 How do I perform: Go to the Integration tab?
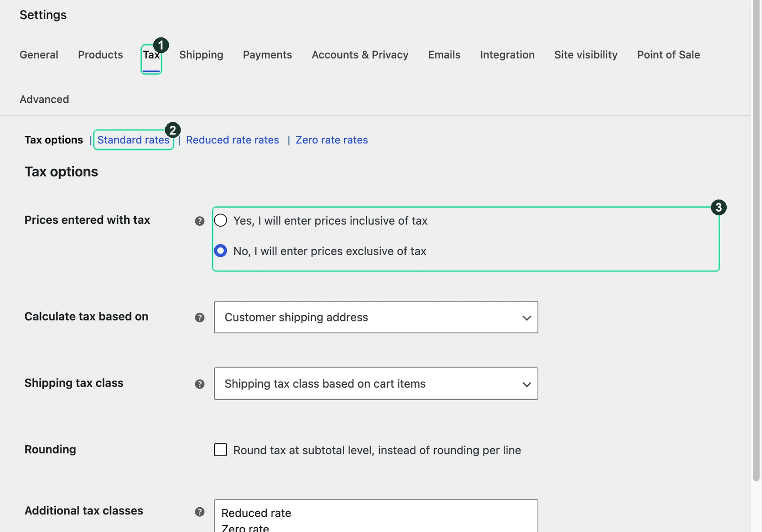(x=507, y=55)
